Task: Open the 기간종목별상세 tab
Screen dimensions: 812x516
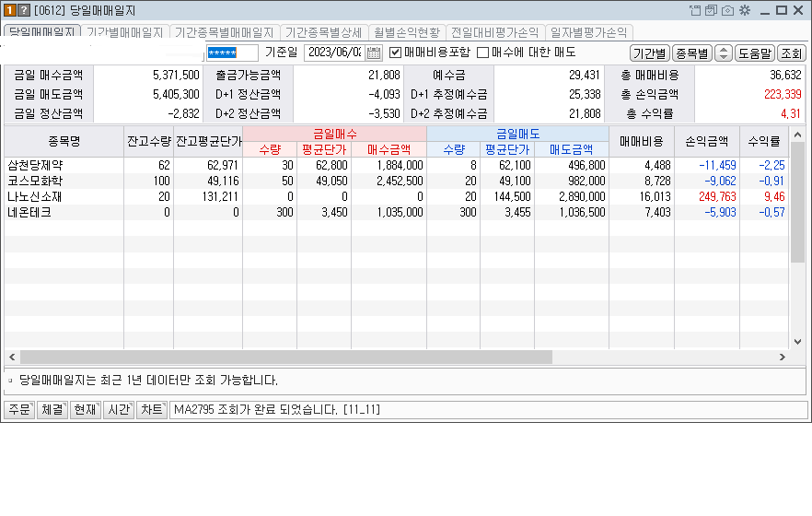Action: [x=324, y=32]
